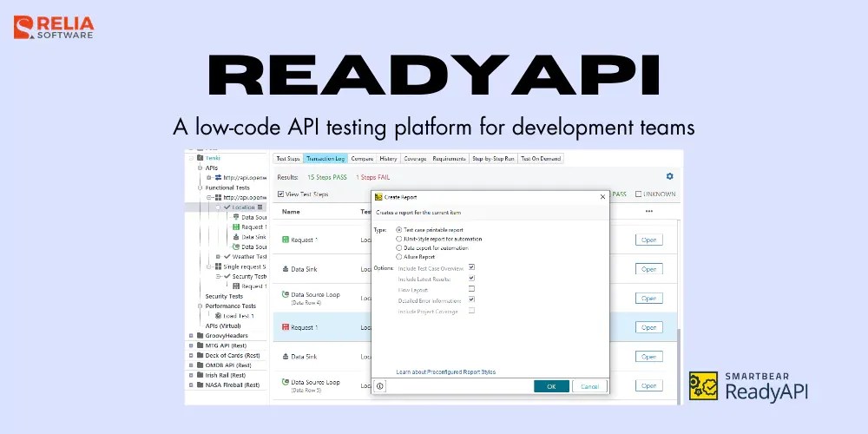Switch to the Transaction Log tab
Screen dimensions: 868x434
coord(325,159)
